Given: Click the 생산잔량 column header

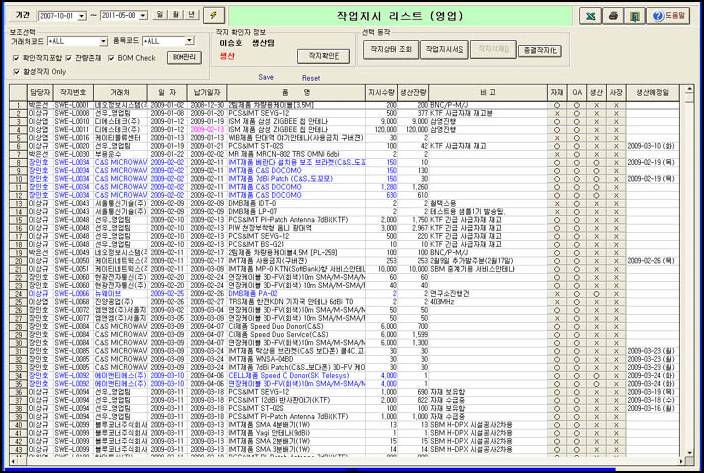Looking at the screenshot, I should point(414,92).
